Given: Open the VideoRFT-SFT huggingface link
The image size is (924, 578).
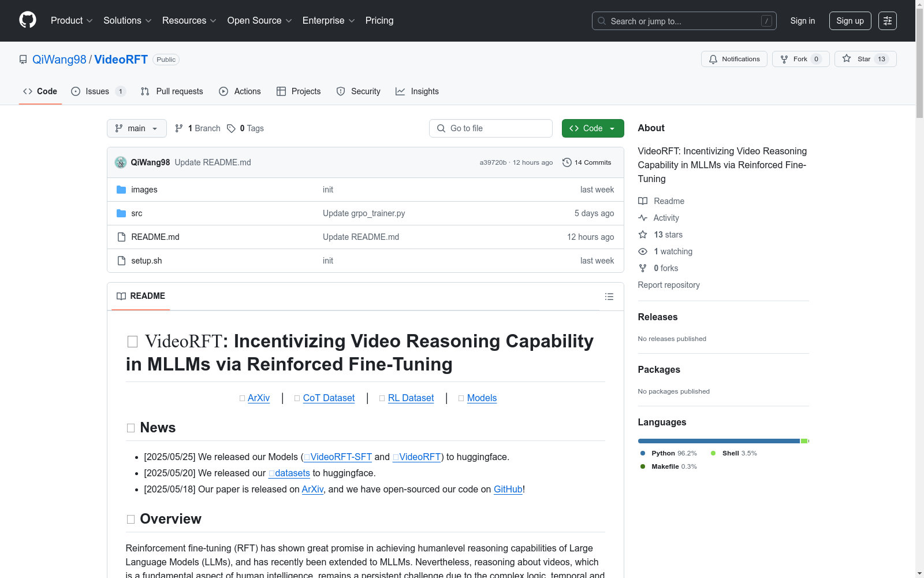Looking at the screenshot, I should coord(338,457).
